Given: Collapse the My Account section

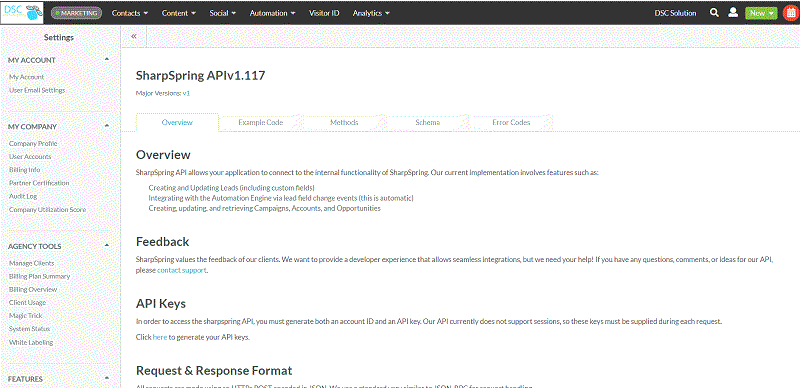Looking at the screenshot, I should click(107, 59).
